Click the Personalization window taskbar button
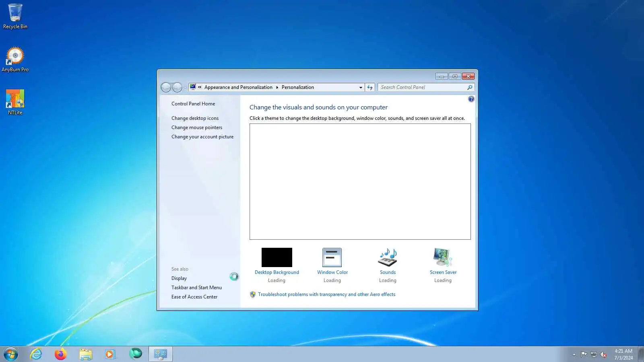The image size is (644, 362). tap(161, 354)
